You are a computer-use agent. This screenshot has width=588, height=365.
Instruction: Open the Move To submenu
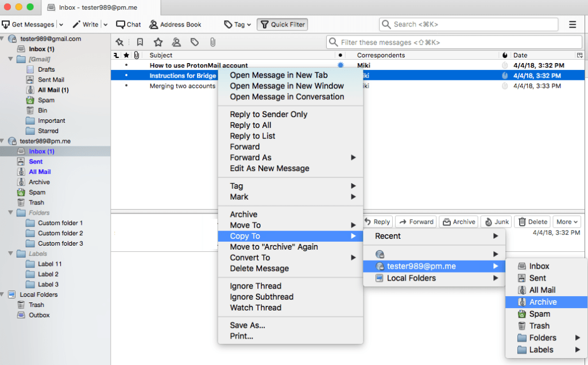pos(291,225)
